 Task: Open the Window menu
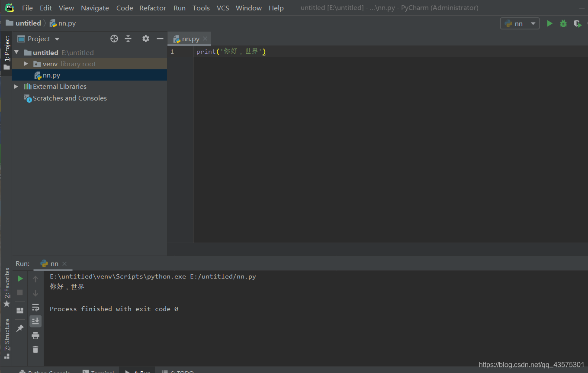coord(249,8)
